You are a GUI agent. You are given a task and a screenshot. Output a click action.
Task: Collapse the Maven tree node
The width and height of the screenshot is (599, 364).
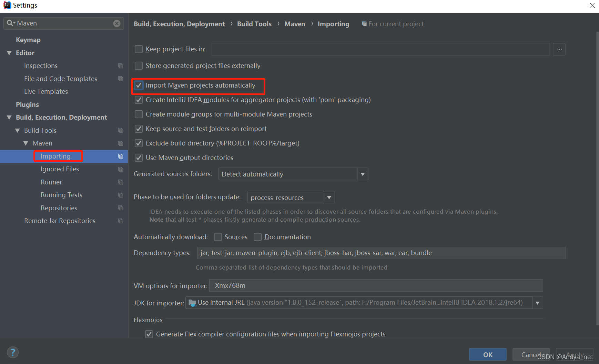[26, 143]
